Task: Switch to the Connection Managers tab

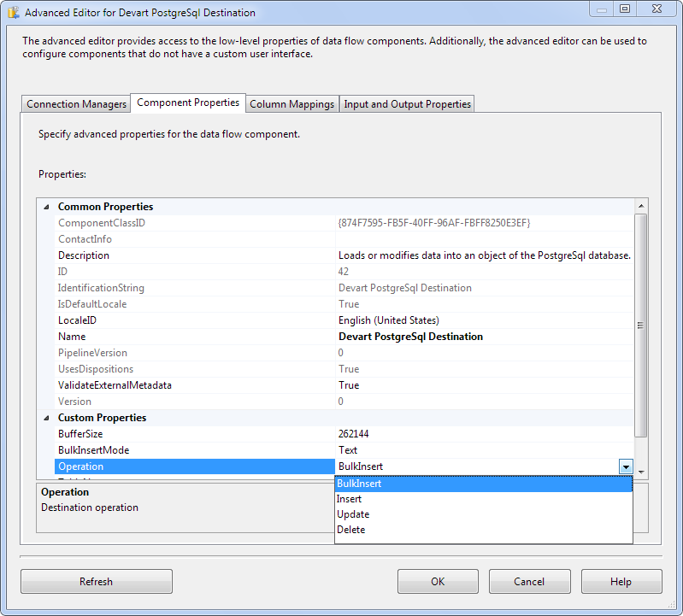Action: click(76, 104)
